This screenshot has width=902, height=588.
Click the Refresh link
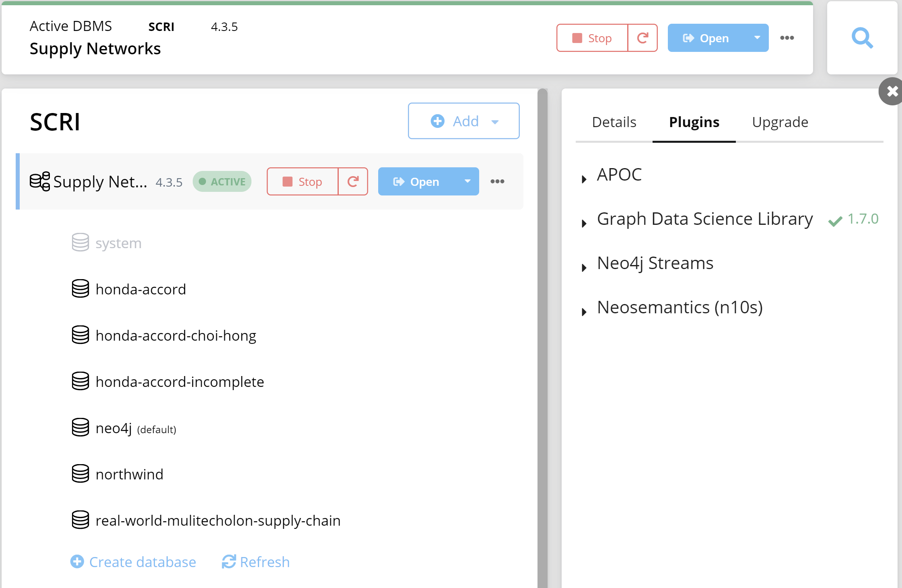coord(256,562)
